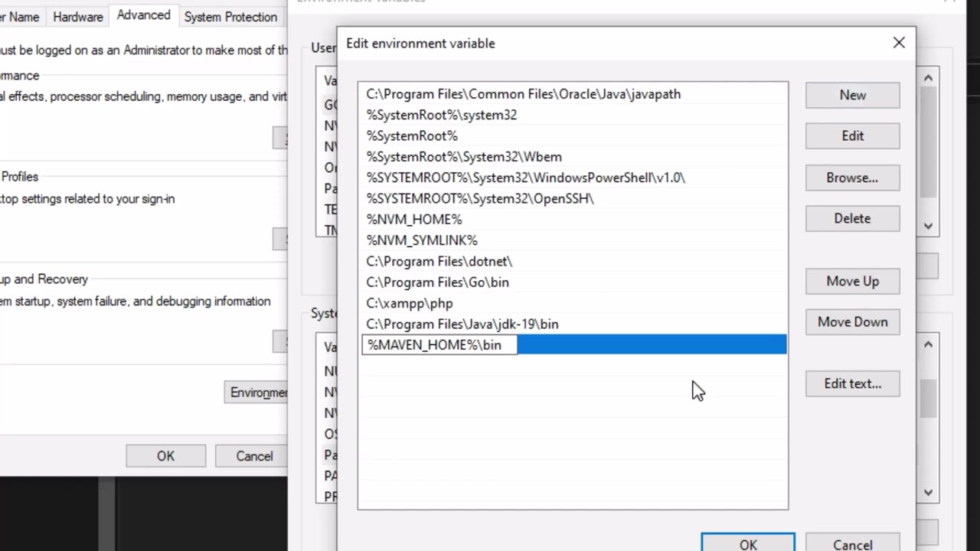The image size is (980, 551).
Task: Select the C:\xampp\php entry
Action: tap(573, 303)
